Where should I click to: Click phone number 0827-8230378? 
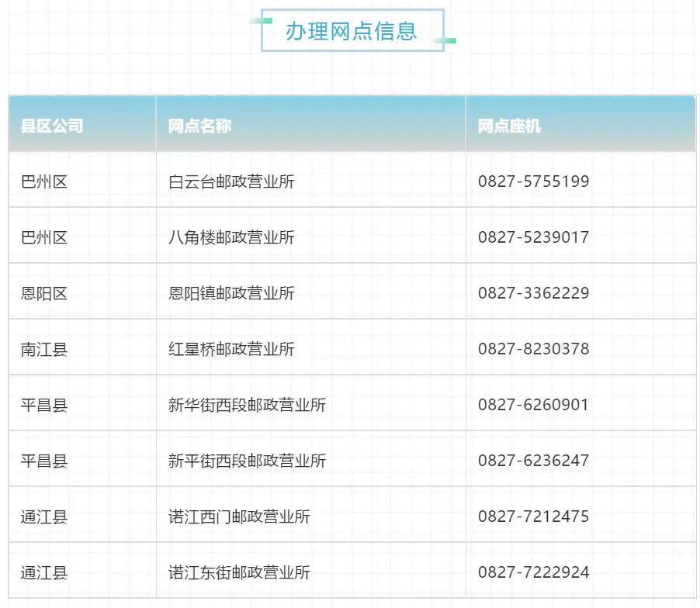tap(533, 349)
